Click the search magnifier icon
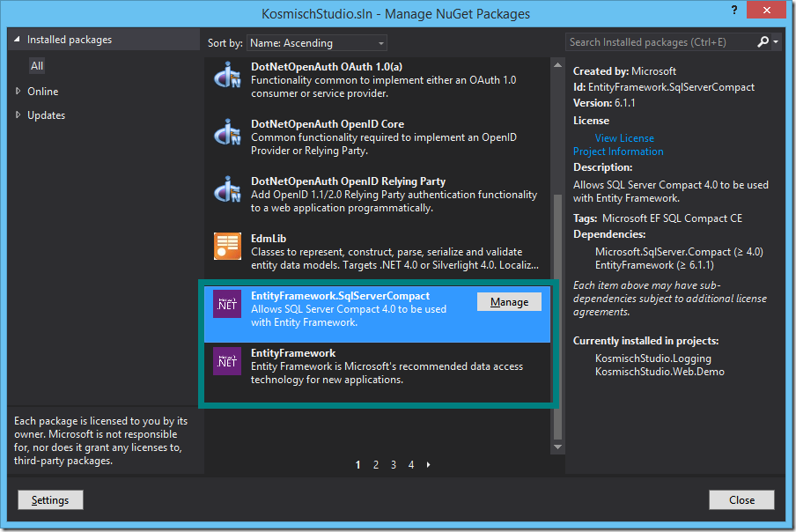This screenshot has width=796, height=532. click(x=763, y=41)
